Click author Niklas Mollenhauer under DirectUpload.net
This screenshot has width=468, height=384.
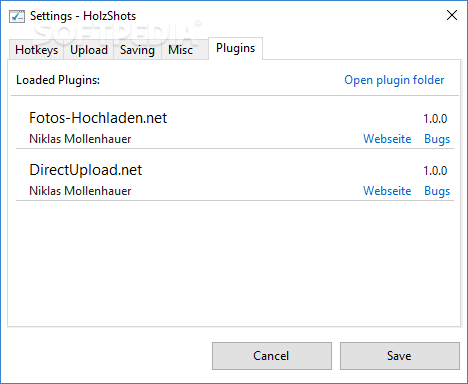[x=80, y=191]
